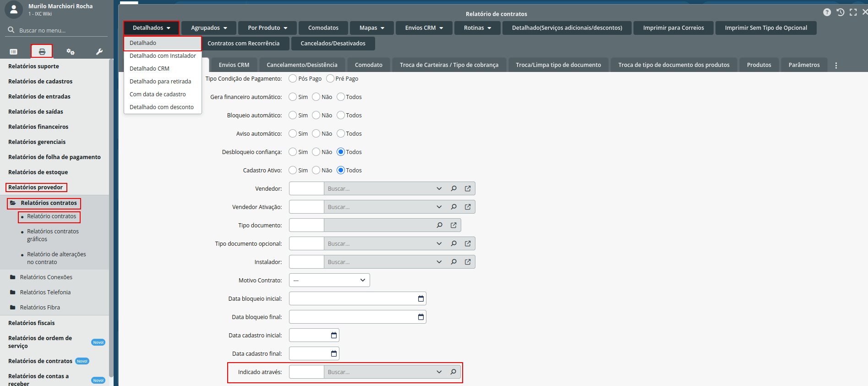Open external link icon for Vendedor Ativação
868x386 pixels.
(x=468, y=207)
